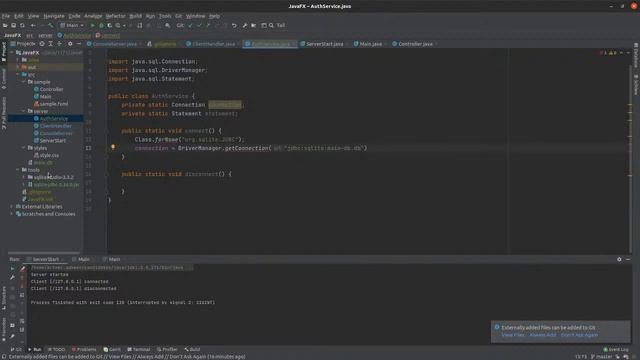Open the Problems tool window
The image size is (640, 360).
(84, 349)
